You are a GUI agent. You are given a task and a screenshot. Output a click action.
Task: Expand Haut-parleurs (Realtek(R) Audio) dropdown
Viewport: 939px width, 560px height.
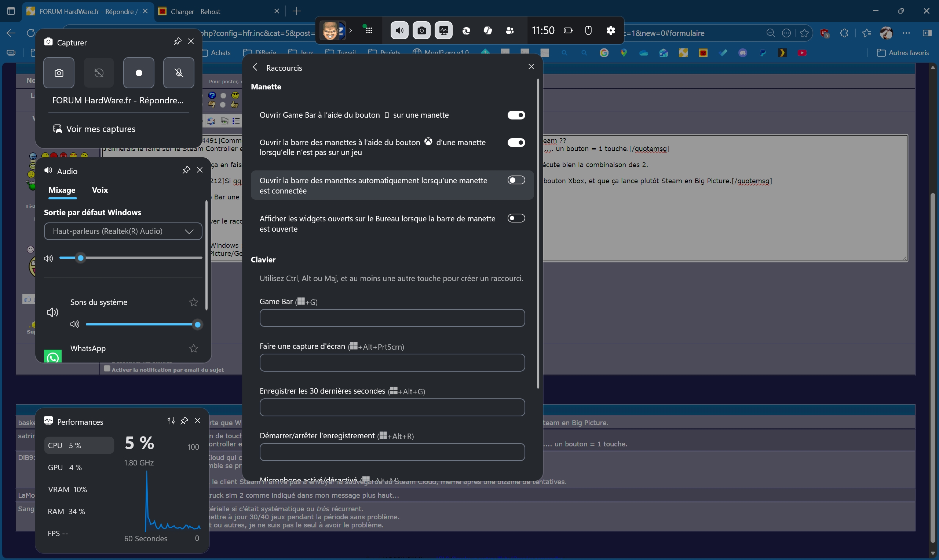click(x=123, y=231)
